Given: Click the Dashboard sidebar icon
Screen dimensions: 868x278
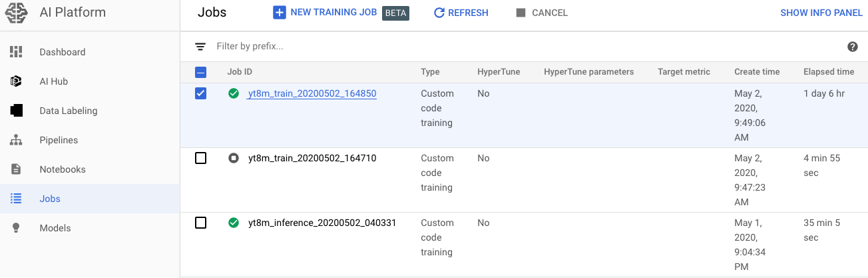Looking at the screenshot, I should coord(17,52).
